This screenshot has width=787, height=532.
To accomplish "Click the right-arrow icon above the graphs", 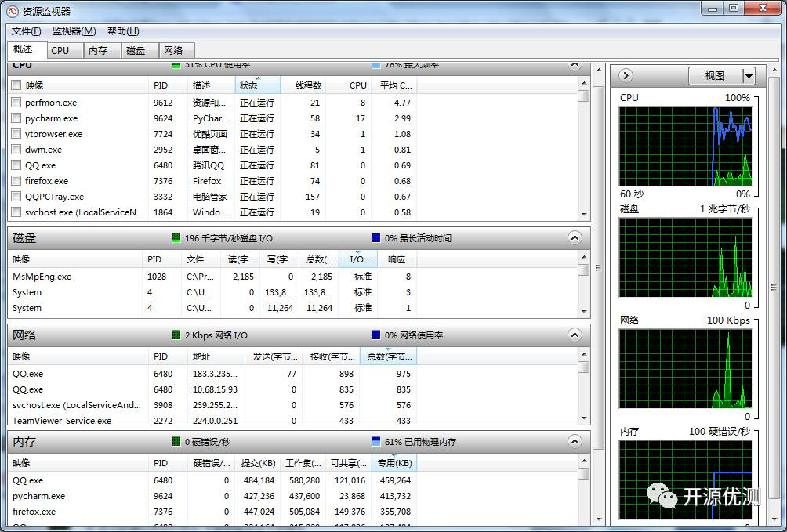I will tap(626, 76).
